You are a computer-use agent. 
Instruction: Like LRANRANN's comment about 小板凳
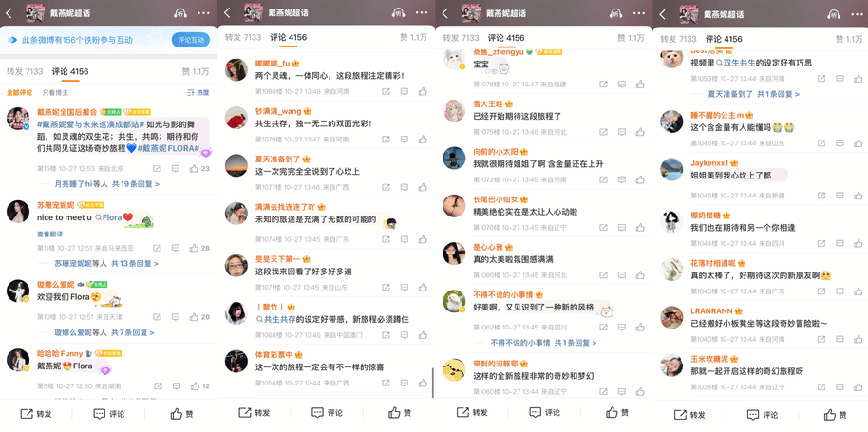click(x=859, y=339)
